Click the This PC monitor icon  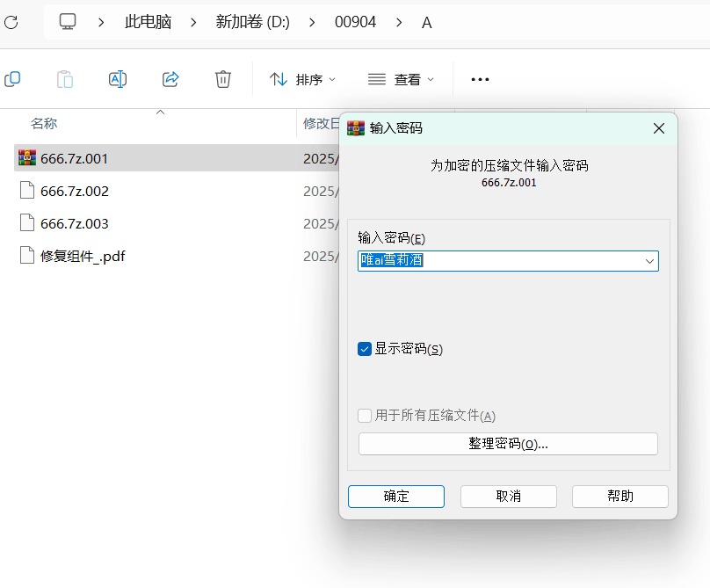pyautogui.click(x=68, y=22)
